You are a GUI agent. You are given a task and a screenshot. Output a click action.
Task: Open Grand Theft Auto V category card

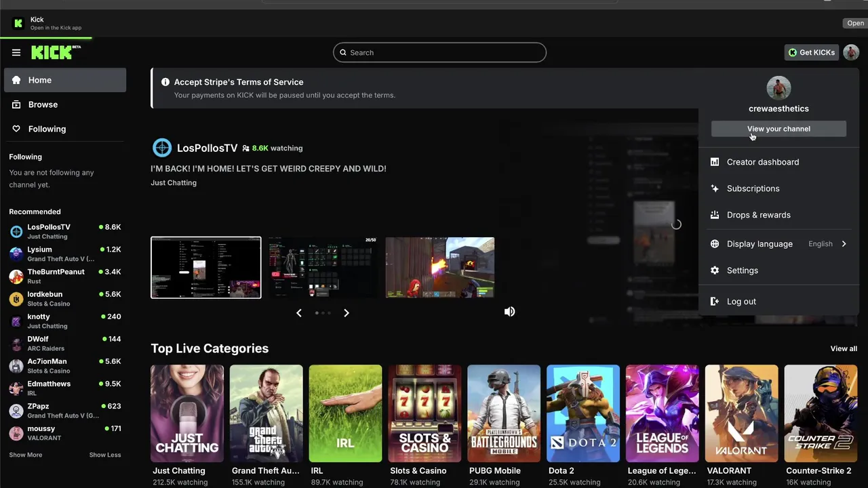(x=267, y=413)
